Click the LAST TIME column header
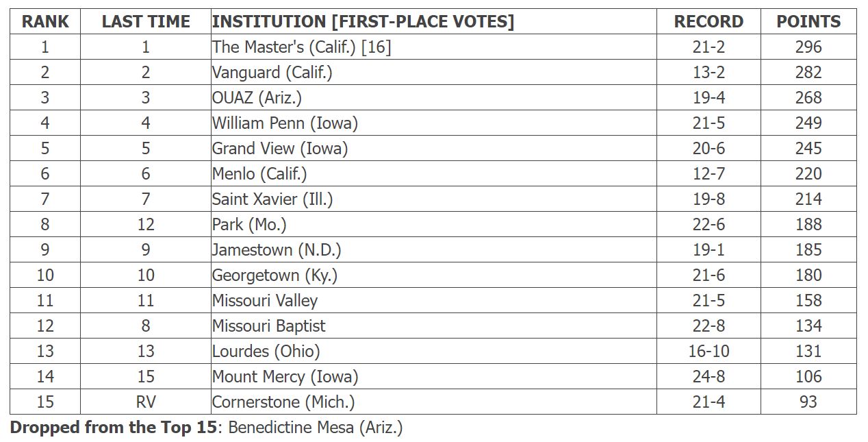 (146, 21)
